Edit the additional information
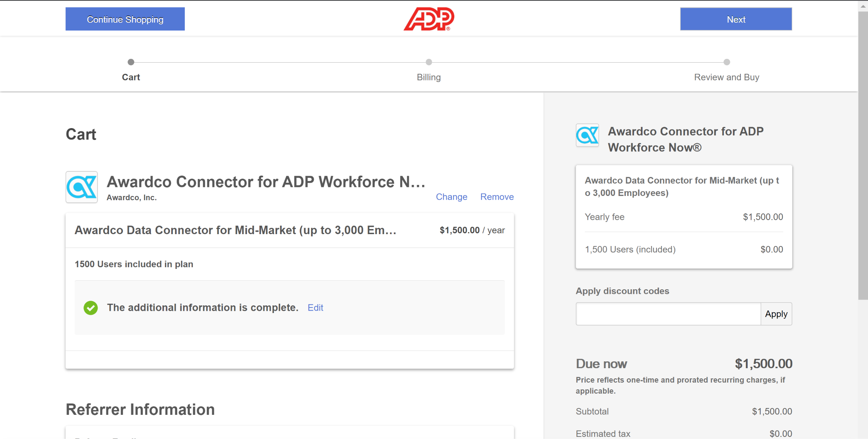This screenshot has width=868, height=439. point(315,308)
